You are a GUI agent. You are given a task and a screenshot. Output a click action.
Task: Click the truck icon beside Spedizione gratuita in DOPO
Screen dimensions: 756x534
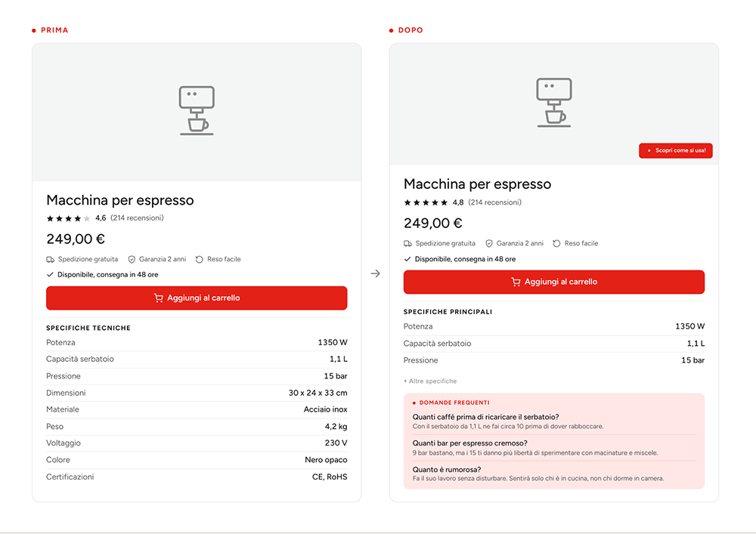(408, 244)
